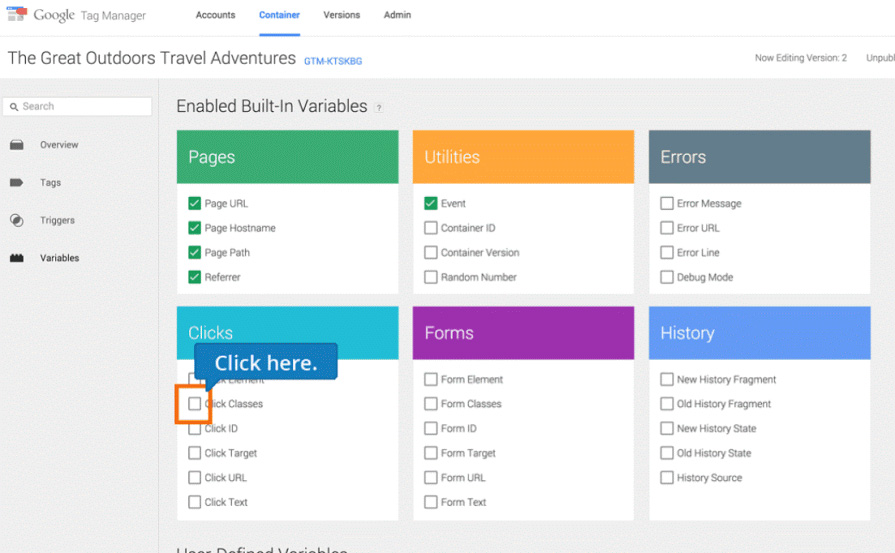Click the search magnifier icon
This screenshot has width=895, height=553.
[14, 107]
